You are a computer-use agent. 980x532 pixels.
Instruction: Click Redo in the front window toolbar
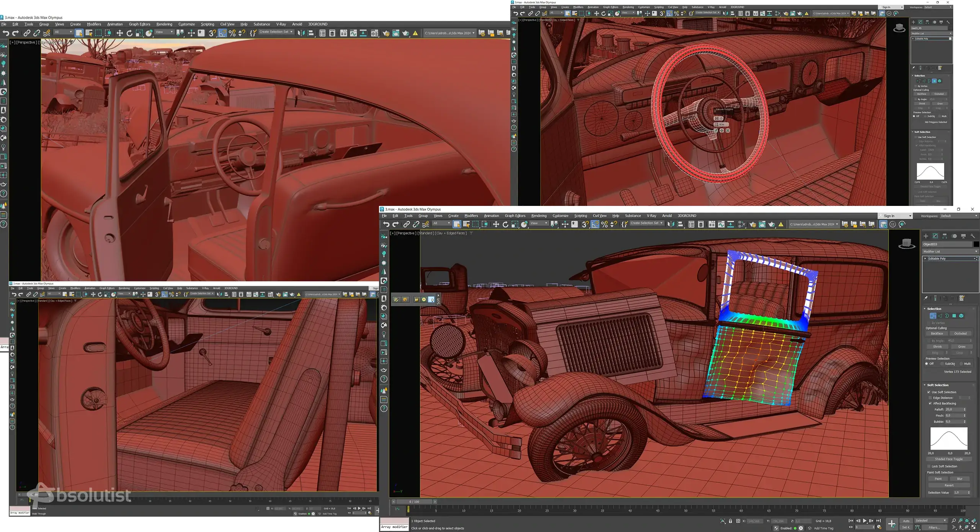coord(395,224)
